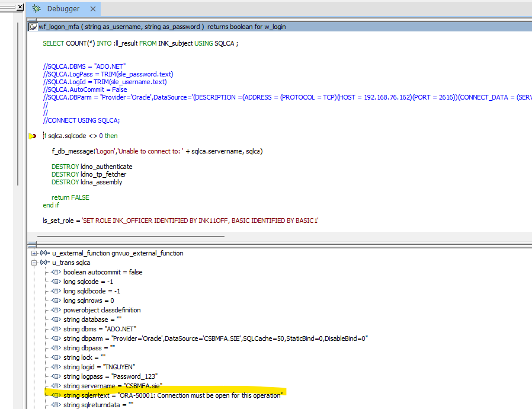Select the string dbms = ADO.NET row
532x409 pixels.
pyautogui.click(x=100, y=329)
